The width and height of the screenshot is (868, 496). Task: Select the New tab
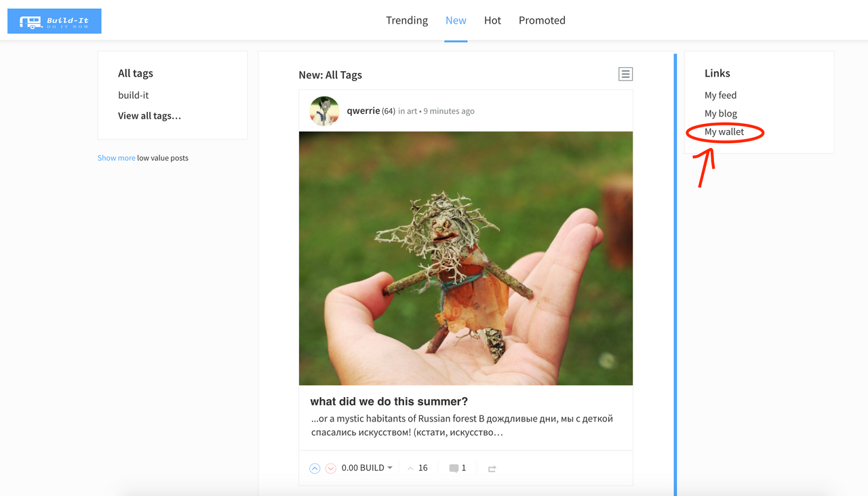(x=456, y=20)
